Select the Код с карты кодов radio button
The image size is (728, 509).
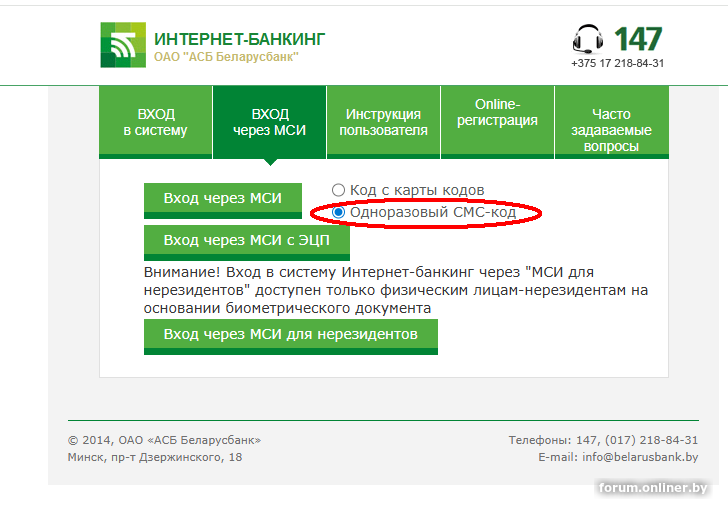coord(338,190)
